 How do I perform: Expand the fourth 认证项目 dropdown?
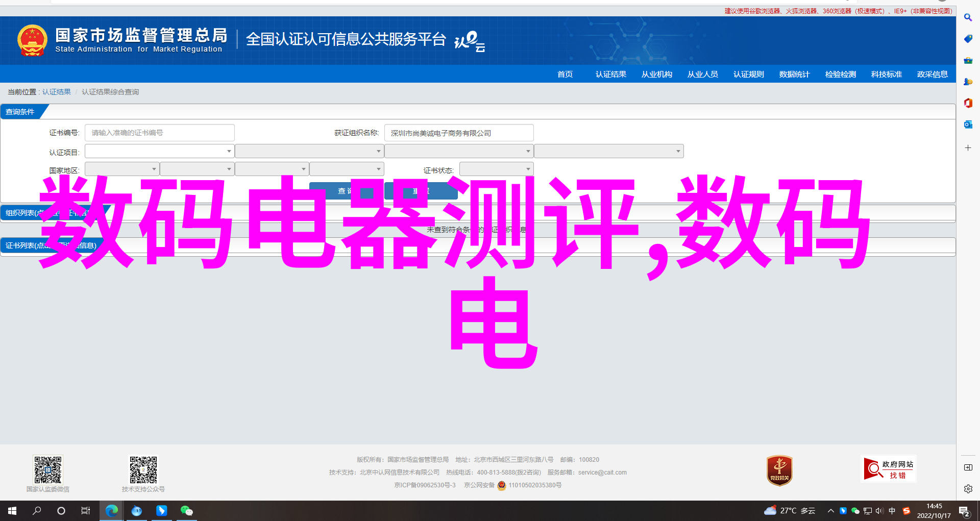coord(609,151)
